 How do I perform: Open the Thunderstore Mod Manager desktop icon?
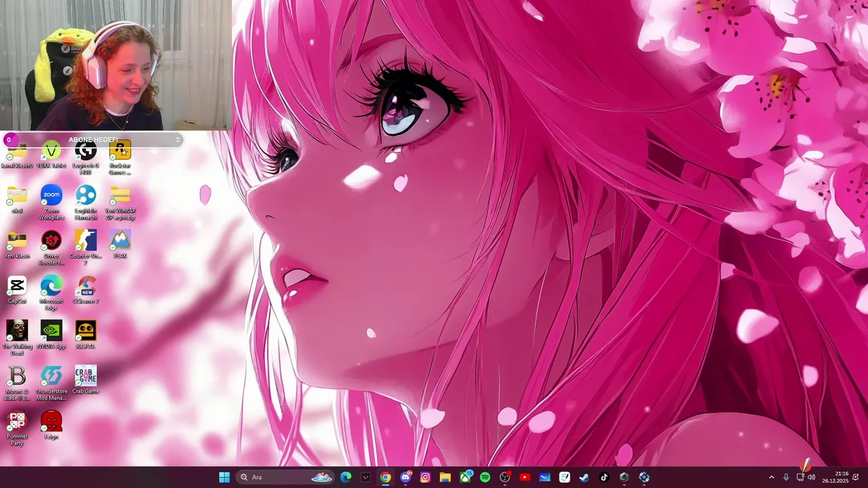click(x=52, y=383)
